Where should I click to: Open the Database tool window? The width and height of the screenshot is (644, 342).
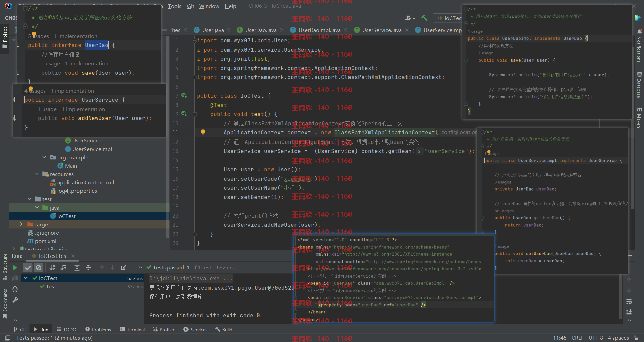[x=639, y=85]
